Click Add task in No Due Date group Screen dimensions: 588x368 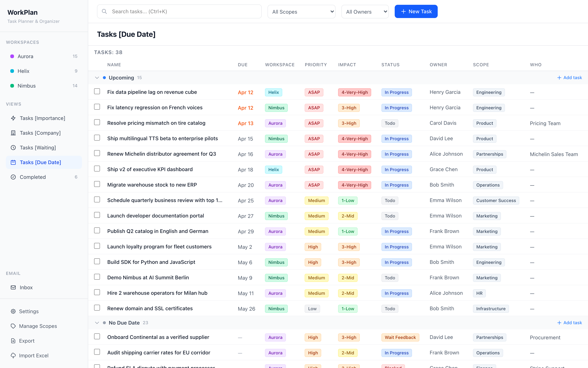pos(569,323)
